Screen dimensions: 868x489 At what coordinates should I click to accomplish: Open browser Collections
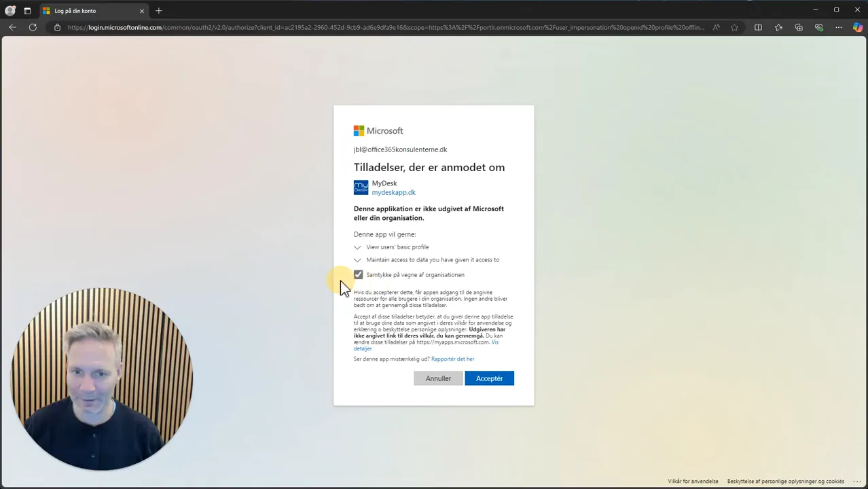799,27
